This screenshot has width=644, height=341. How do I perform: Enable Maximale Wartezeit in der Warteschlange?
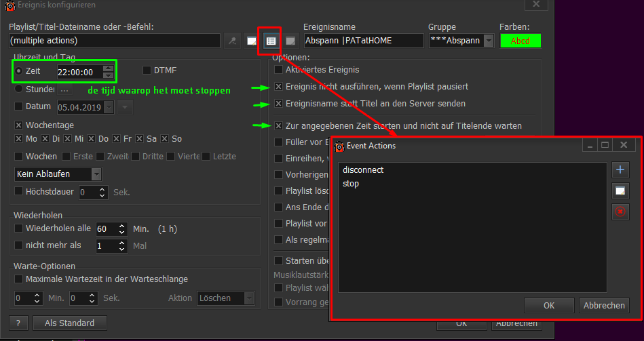point(18,279)
